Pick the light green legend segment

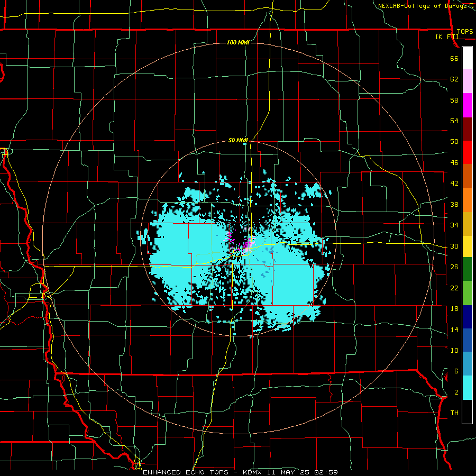point(467,293)
